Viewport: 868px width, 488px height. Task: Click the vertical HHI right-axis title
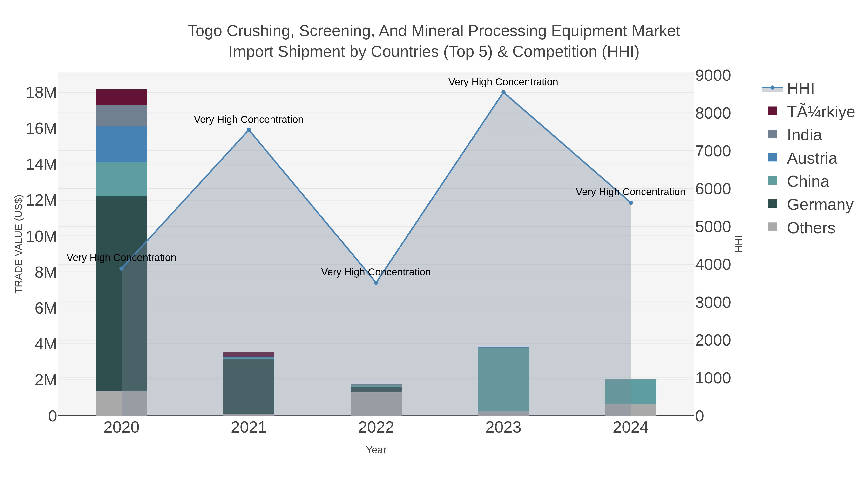click(738, 244)
